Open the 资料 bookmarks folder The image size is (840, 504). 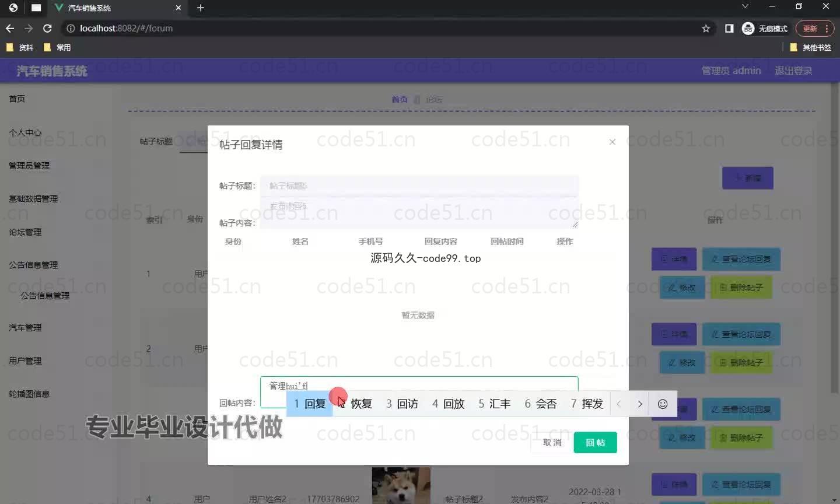[20, 47]
